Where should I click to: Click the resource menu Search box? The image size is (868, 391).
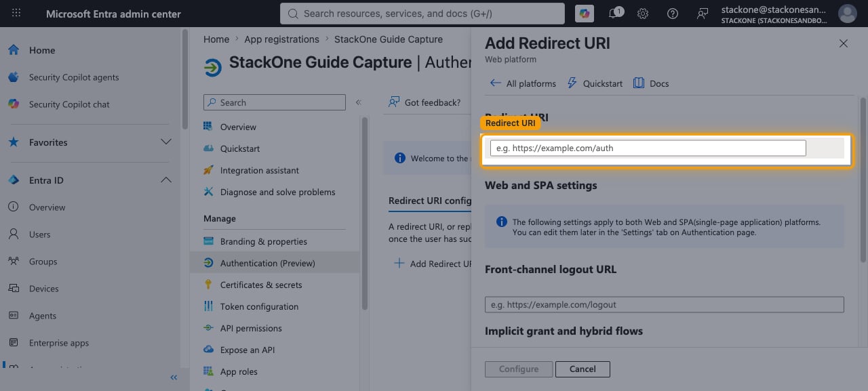275,102
